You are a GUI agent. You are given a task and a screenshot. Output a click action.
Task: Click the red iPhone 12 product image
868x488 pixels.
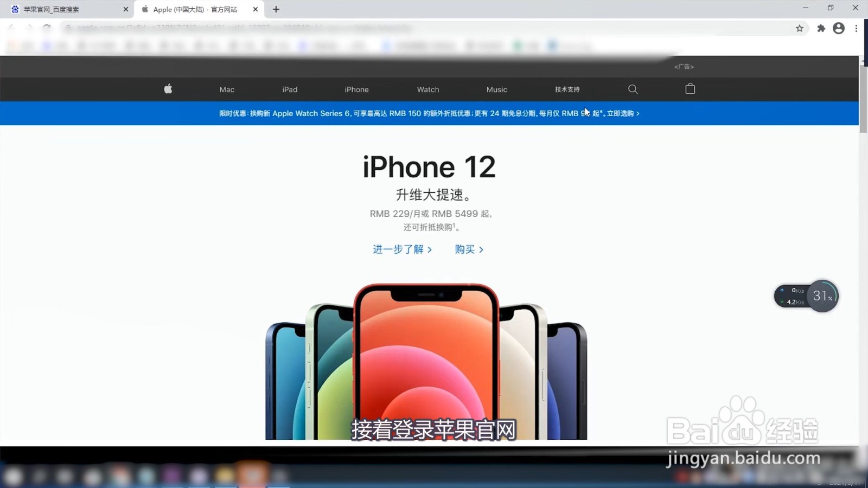point(426,361)
